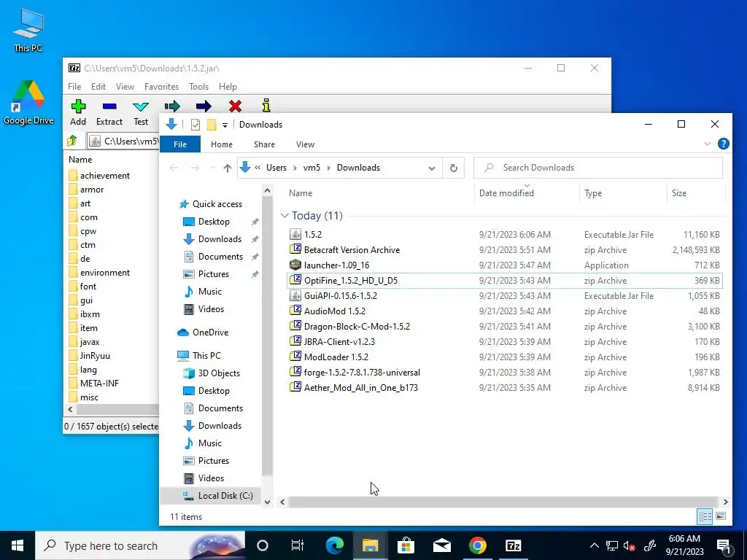Open Mail app from the taskbar
This screenshot has width=747, height=560.
441,545
